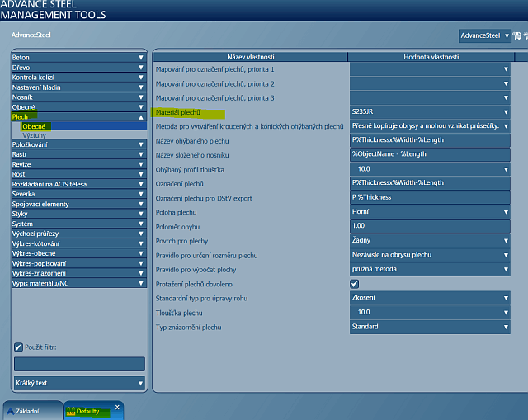Expand the Výchozí průřezy category
Screen dimensions: 528x420
79,234
